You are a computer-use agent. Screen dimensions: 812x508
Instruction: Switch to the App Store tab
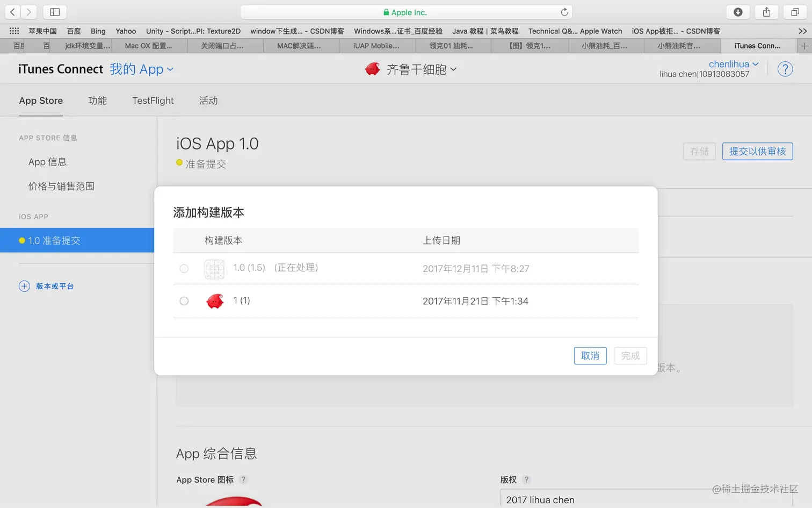41,101
